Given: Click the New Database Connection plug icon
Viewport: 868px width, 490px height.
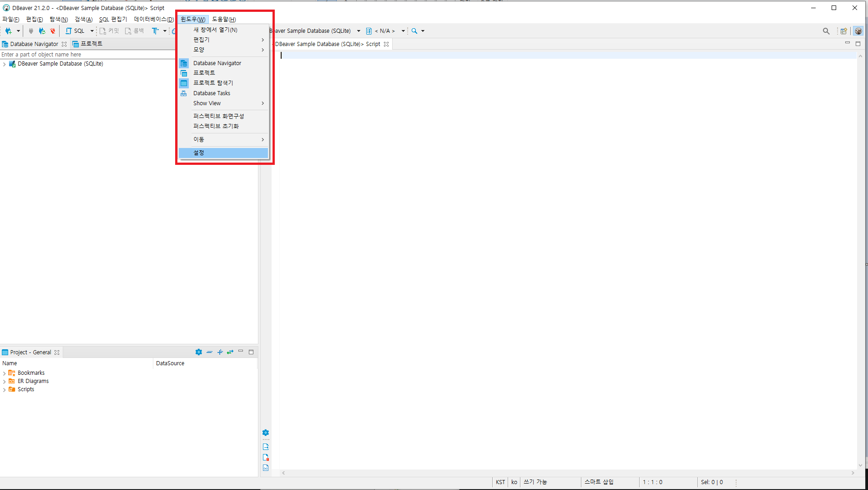Looking at the screenshot, I should (8, 31).
